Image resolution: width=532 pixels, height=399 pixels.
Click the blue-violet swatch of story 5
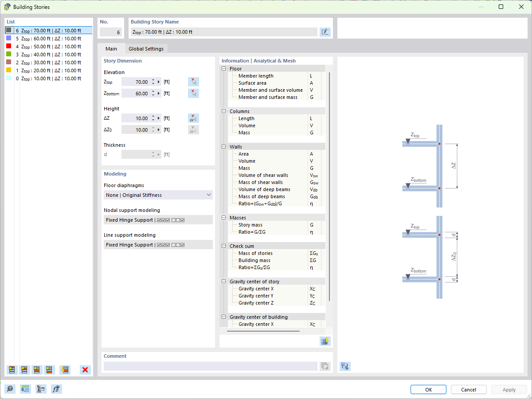[x=8, y=38]
